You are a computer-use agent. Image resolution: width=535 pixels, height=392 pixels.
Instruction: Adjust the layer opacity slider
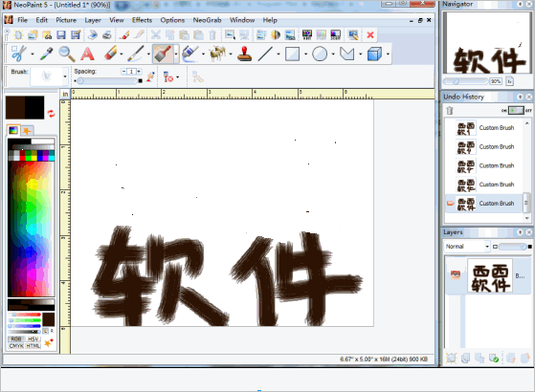click(513, 247)
